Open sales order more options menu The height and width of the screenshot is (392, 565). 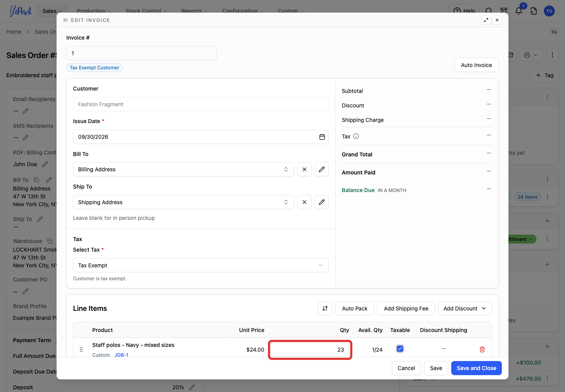[552, 55]
